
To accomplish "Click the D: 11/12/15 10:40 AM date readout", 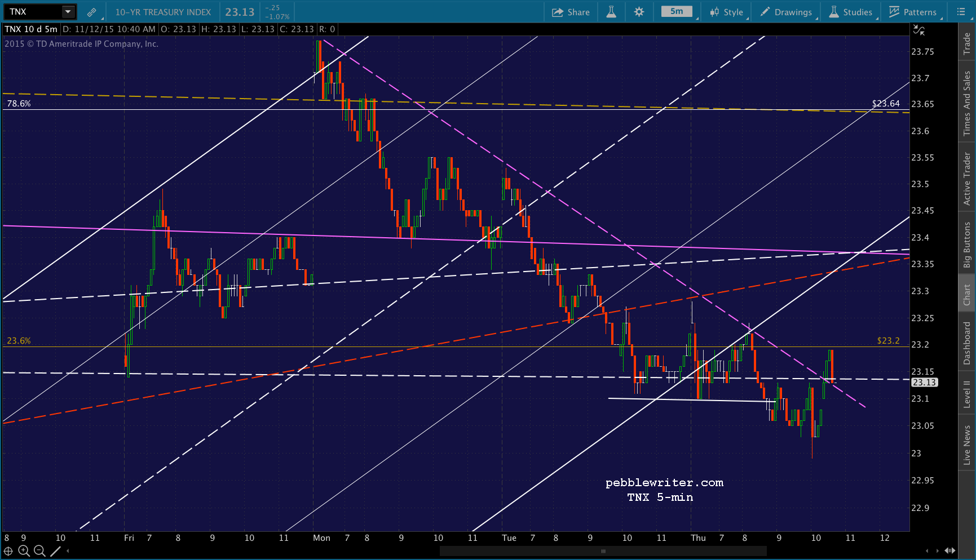I will click(x=109, y=29).
